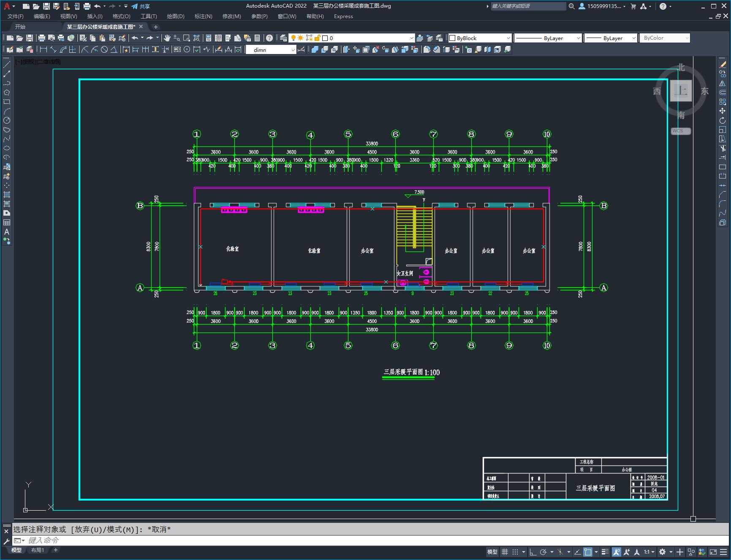Select the Linear dimension tool

(43, 49)
